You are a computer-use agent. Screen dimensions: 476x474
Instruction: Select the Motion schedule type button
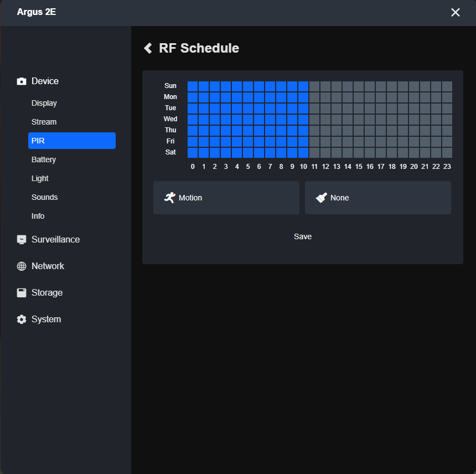click(x=226, y=198)
